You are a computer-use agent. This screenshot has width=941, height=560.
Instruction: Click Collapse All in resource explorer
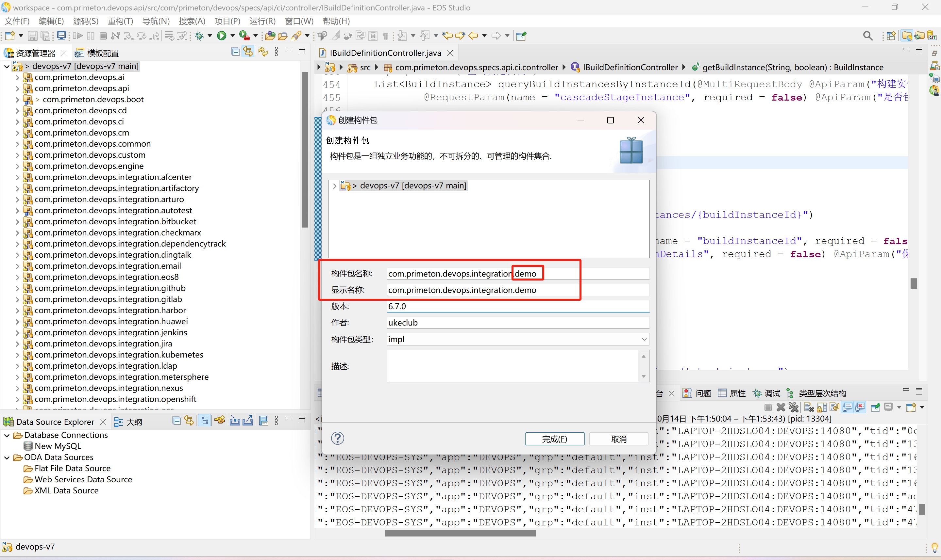235,52
